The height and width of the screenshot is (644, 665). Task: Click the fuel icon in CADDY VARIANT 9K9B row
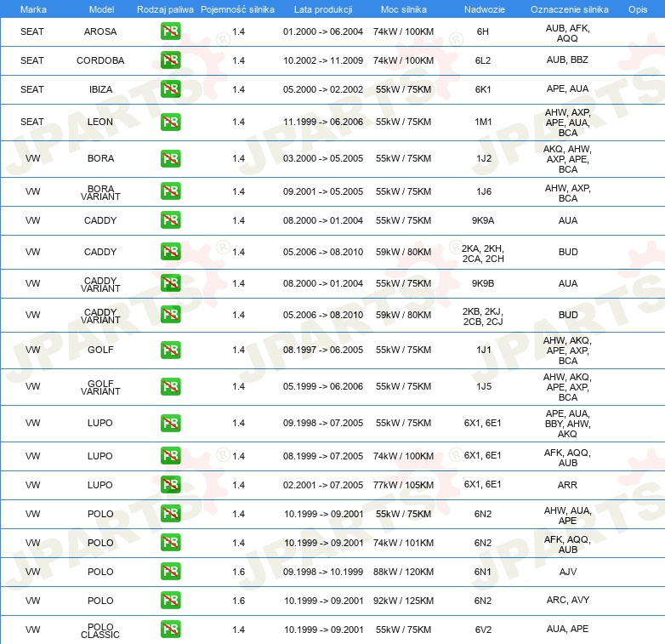point(170,283)
